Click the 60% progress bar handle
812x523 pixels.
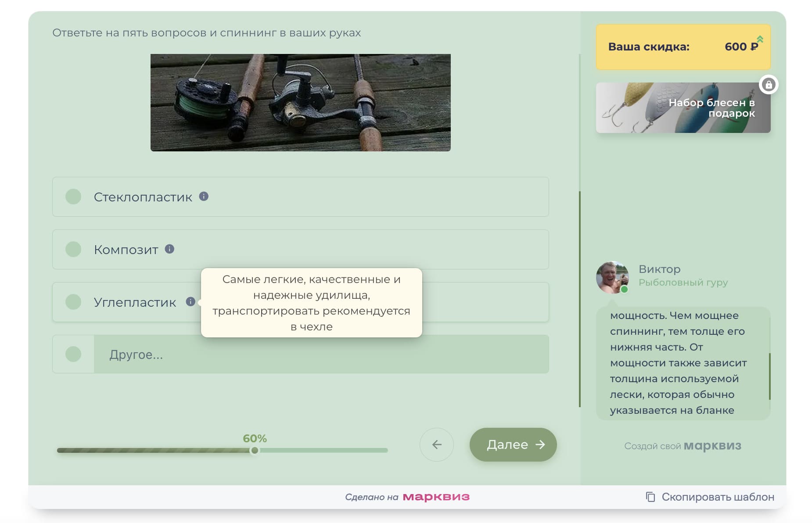point(255,451)
